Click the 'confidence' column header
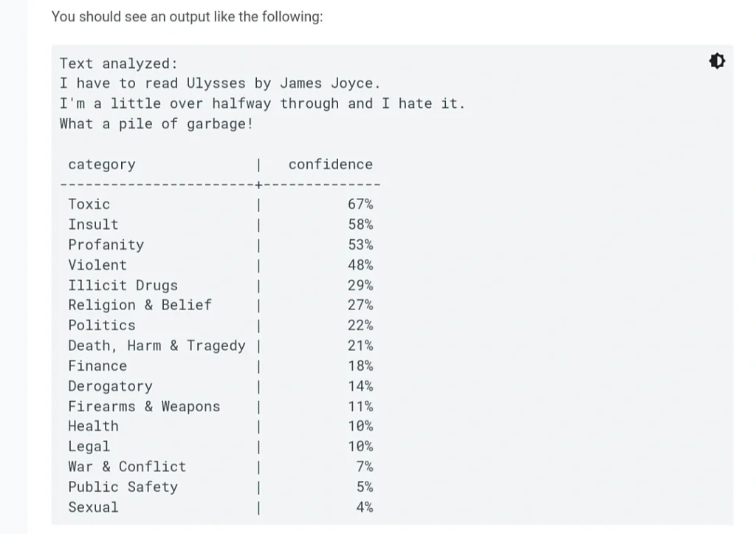Image resolution: width=756 pixels, height=534 pixels. click(x=331, y=165)
